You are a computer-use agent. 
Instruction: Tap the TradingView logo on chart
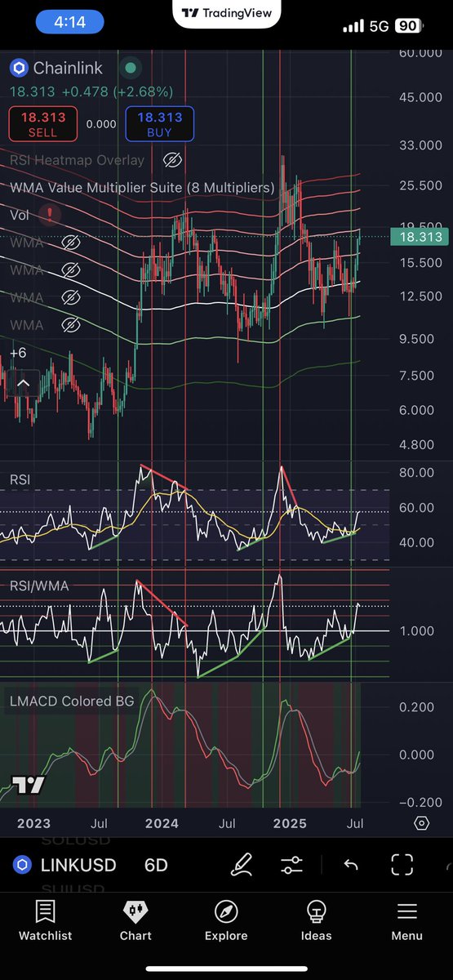click(28, 785)
